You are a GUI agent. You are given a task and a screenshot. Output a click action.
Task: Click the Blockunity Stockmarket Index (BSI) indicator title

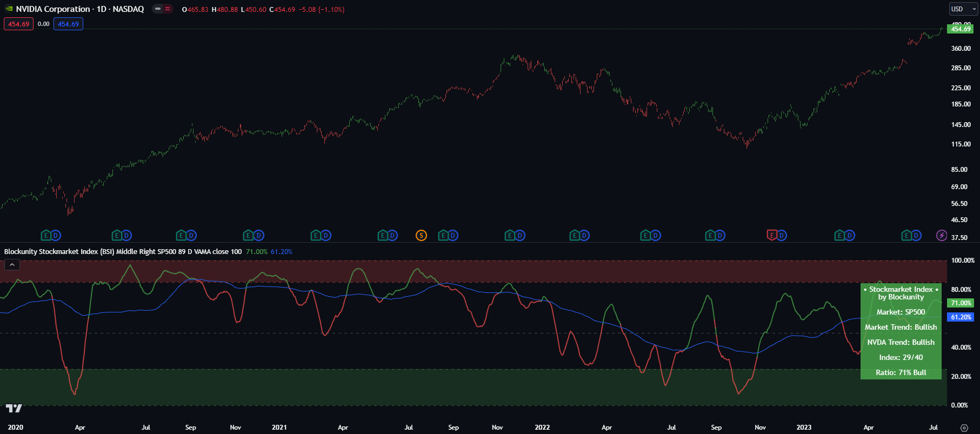(x=123, y=252)
